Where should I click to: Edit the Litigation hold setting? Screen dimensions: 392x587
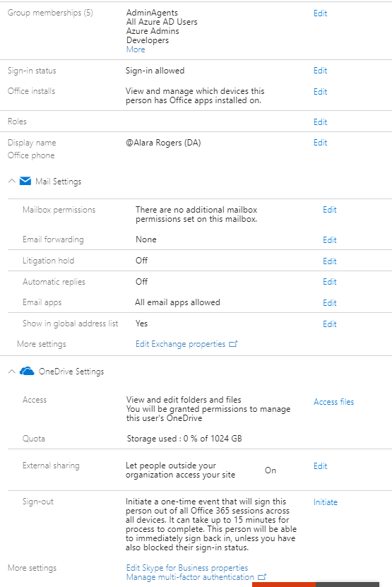329,261
